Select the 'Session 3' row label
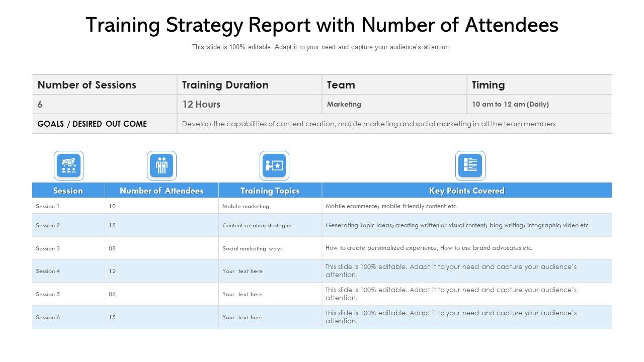 [48, 248]
